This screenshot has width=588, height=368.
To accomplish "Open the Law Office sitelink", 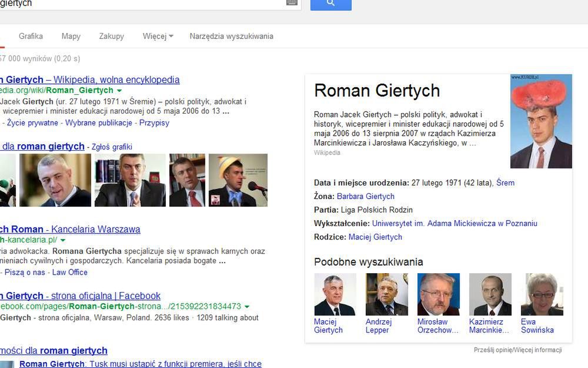I will coord(70,272).
